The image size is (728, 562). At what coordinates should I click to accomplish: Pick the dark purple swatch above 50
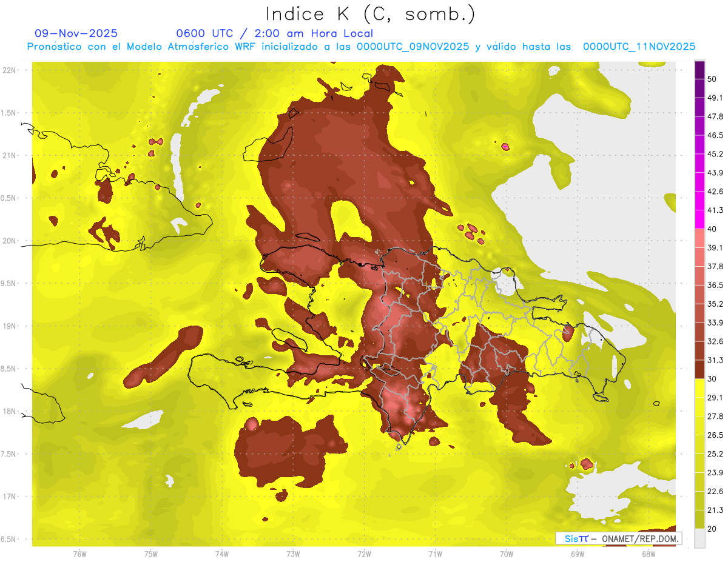(x=699, y=70)
